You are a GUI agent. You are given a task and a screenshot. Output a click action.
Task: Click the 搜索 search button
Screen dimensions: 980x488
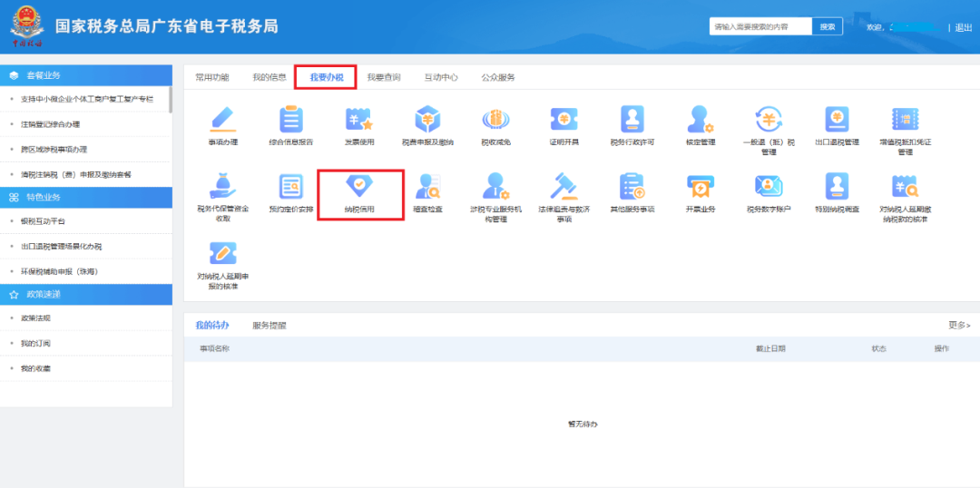tap(828, 27)
